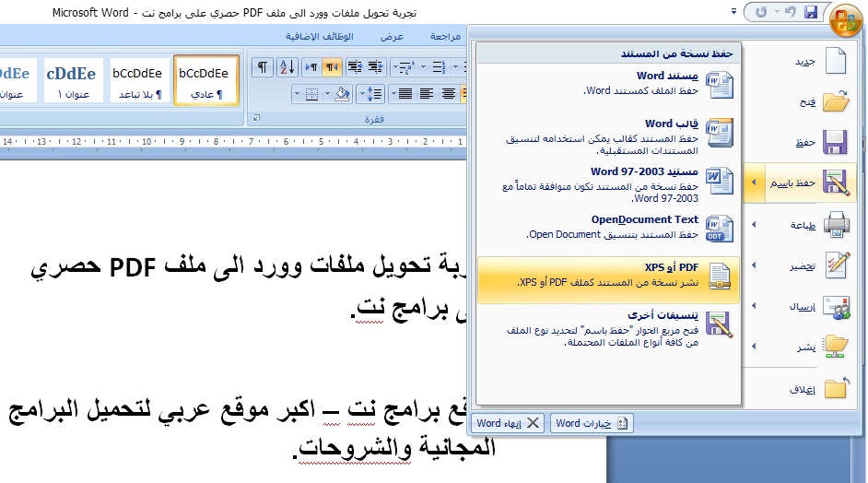This screenshot has width=868, height=483.
Task: Open the Justify options dropdown arrow
Action: (x=393, y=94)
